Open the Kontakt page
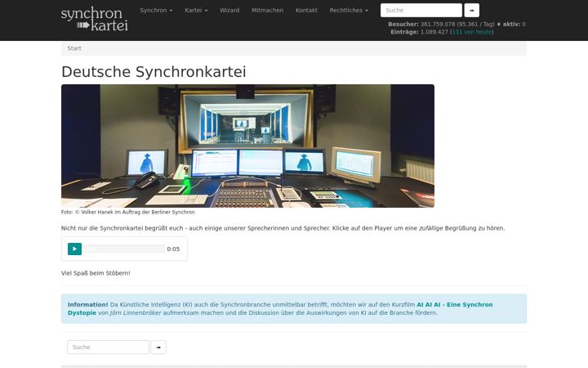Screen dimensions: 588x368 [306, 10]
